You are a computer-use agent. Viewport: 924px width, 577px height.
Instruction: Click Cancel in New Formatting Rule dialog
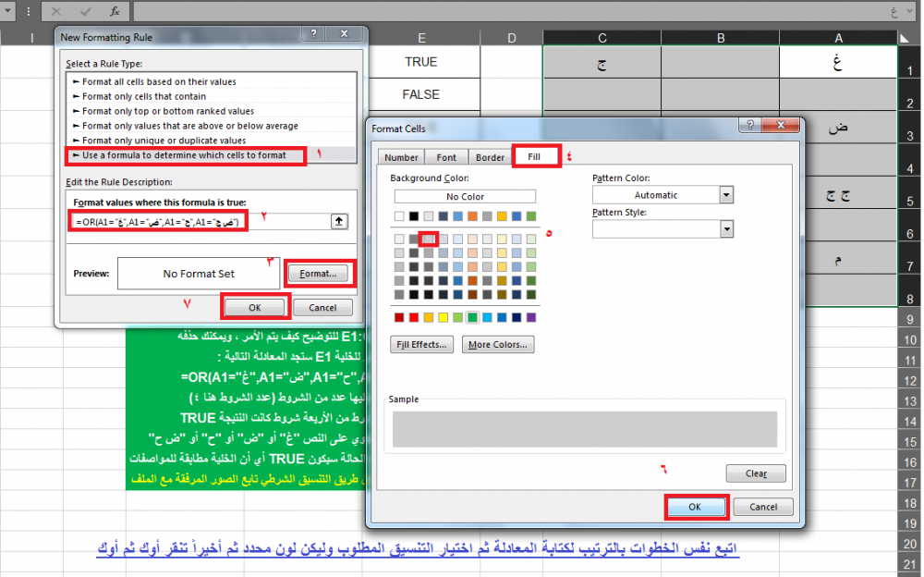[x=322, y=307]
